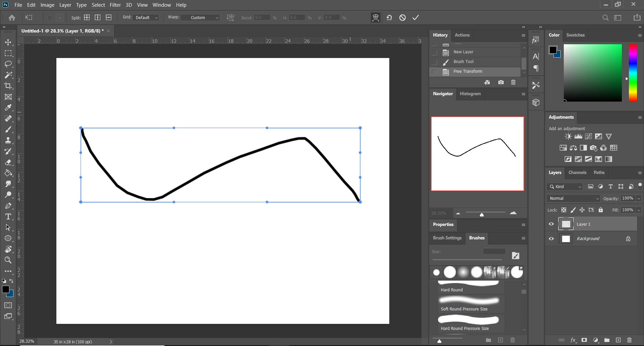Select the Rectangular Marquee tool
644x346 pixels.
pyautogui.click(x=8, y=53)
